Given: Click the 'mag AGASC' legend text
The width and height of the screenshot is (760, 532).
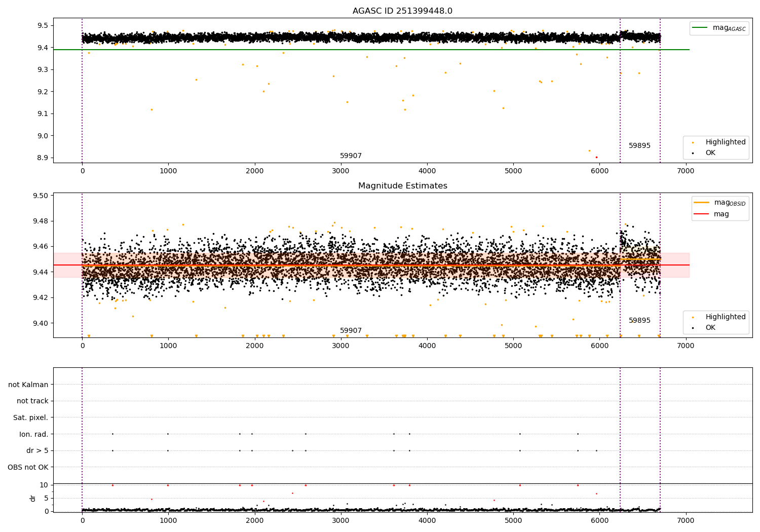Looking at the screenshot, I should (x=729, y=28).
